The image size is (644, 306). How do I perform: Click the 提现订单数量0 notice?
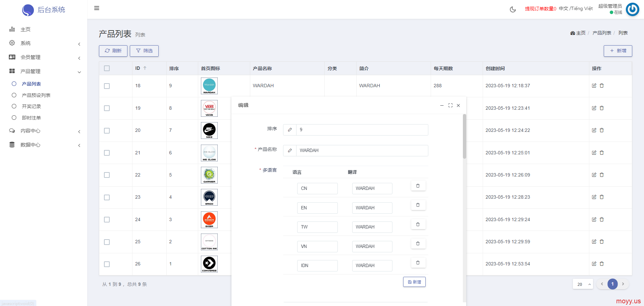[x=540, y=9]
